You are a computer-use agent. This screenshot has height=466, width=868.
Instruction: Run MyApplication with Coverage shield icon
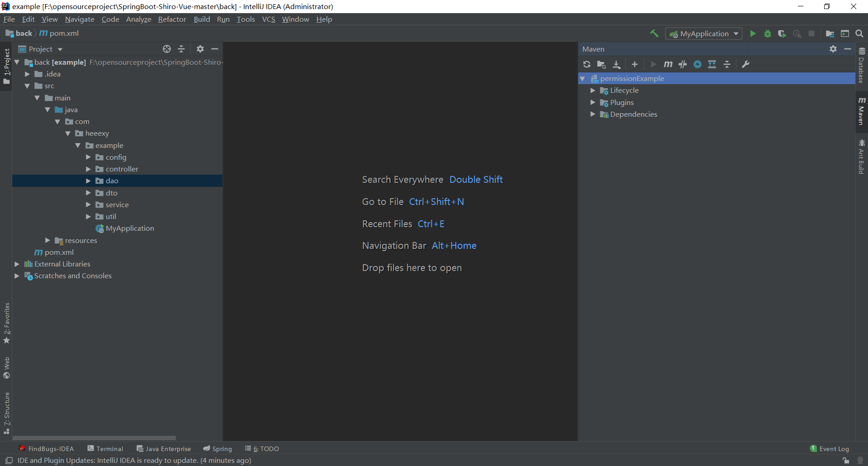pos(782,33)
